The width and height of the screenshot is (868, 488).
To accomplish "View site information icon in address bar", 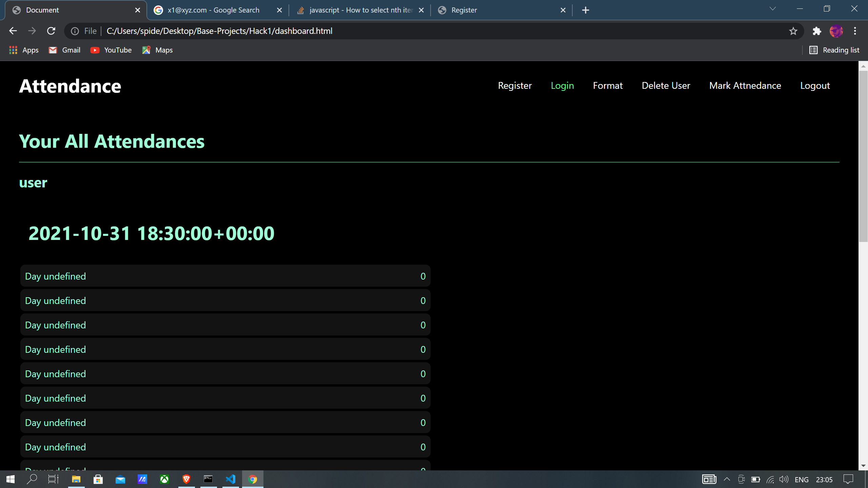I will (75, 31).
